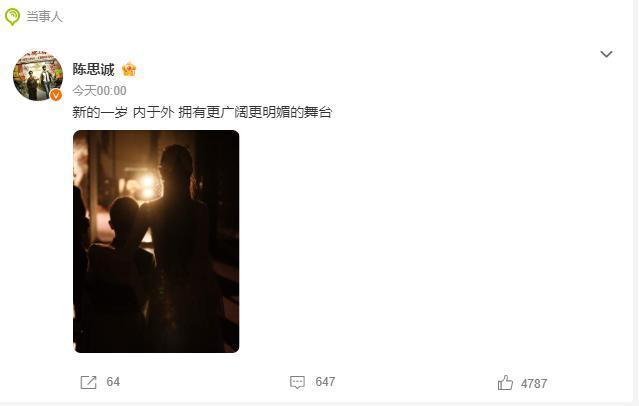Image resolution: width=639 pixels, height=406 pixels.
Task: Like the post with thumbs-up icon
Action: click(x=505, y=383)
